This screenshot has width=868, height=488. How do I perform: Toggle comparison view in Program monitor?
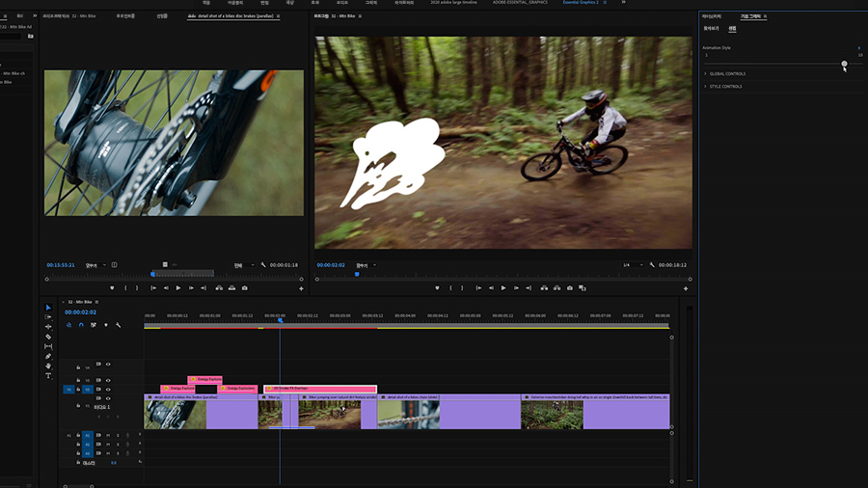coord(583,287)
